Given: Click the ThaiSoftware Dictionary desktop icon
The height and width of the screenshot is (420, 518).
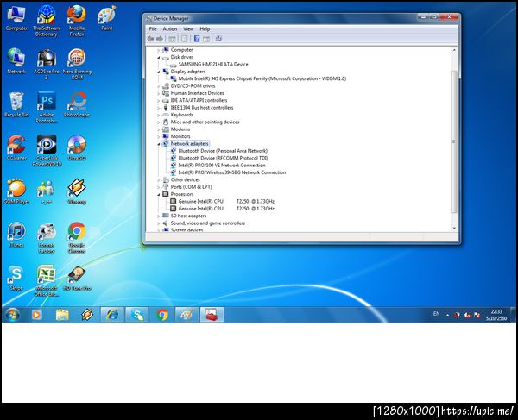Looking at the screenshot, I should pos(47,21).
